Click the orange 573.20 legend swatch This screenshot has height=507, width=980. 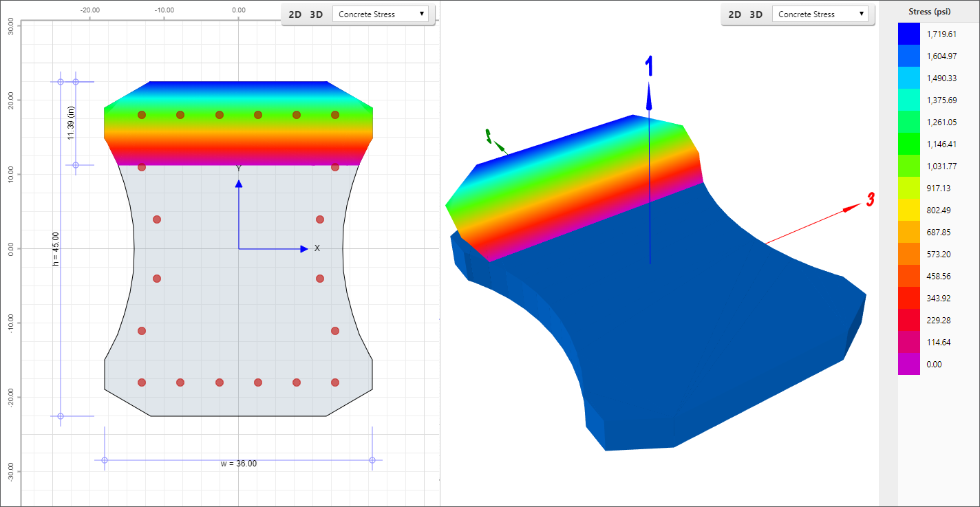(909, 254)
